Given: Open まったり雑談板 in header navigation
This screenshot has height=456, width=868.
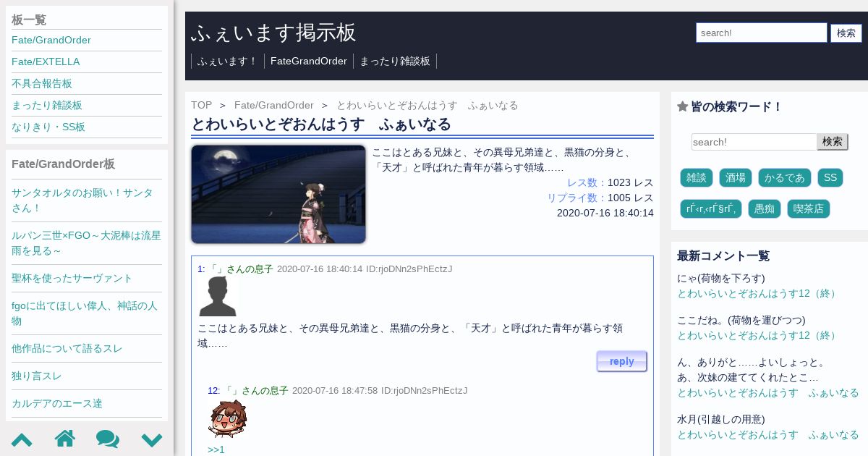Looking at the screenshot, I should coord(395,61).
